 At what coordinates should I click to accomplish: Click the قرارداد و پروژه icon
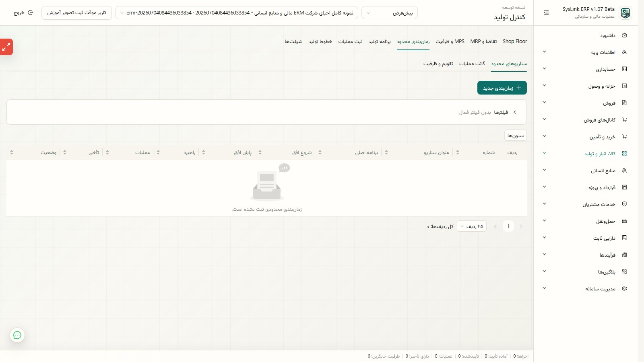tap(624, 187)
